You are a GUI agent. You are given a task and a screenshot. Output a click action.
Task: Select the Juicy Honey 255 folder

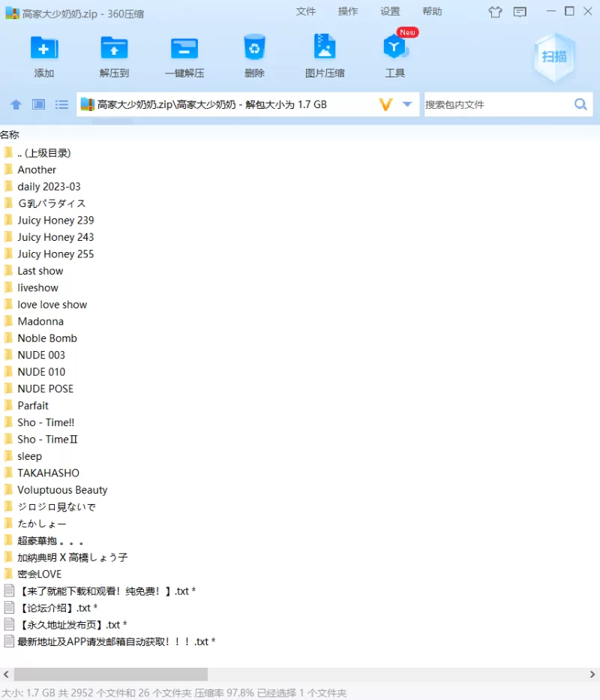pos(55,254)
